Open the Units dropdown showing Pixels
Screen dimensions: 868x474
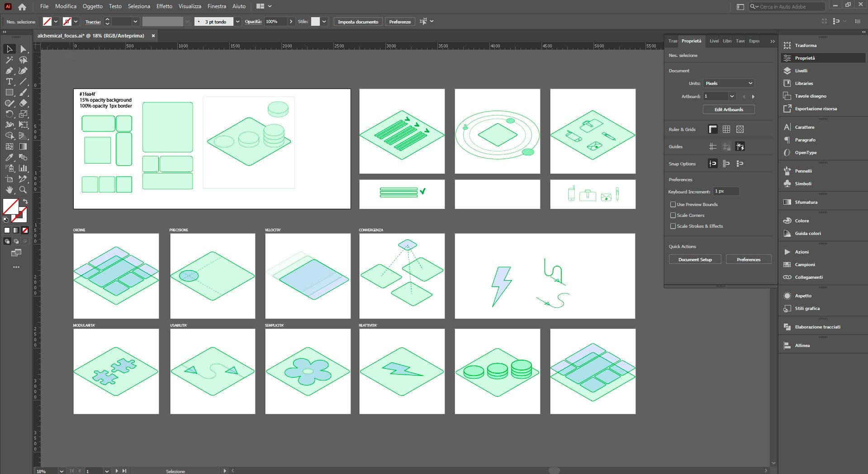[728, 83]
